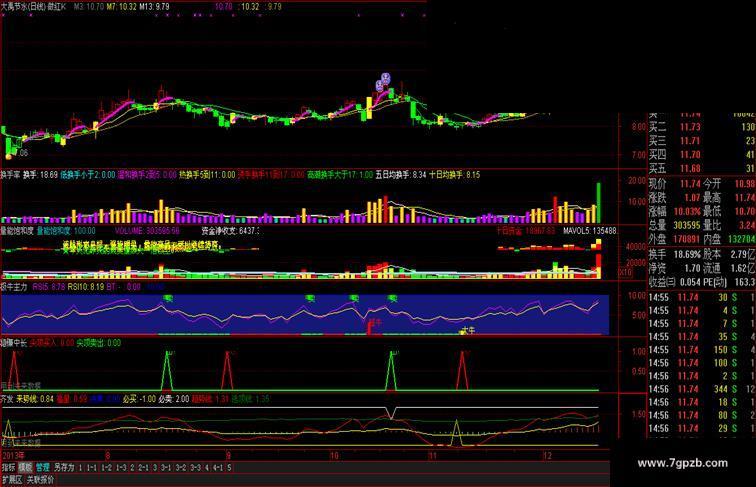Click the 涨幅 value 10.03%
This screenshot has height=487, width=756.
coord(687,211)
